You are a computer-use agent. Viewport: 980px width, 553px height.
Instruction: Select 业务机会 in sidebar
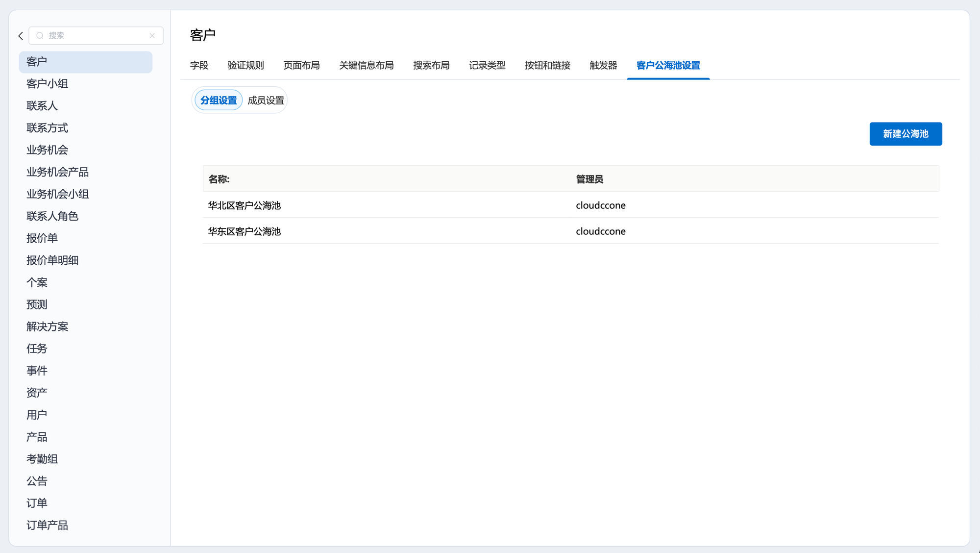[x=47, y=150]
